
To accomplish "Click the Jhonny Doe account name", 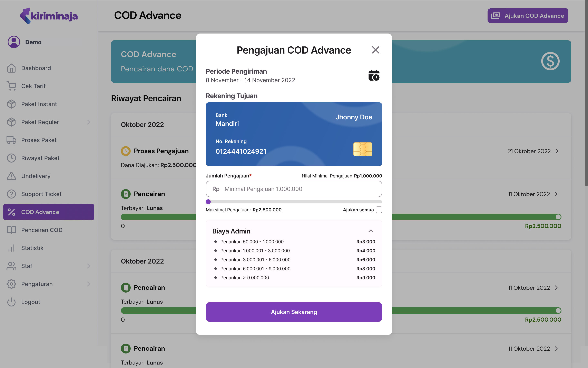I will click(x=354, y=117).
